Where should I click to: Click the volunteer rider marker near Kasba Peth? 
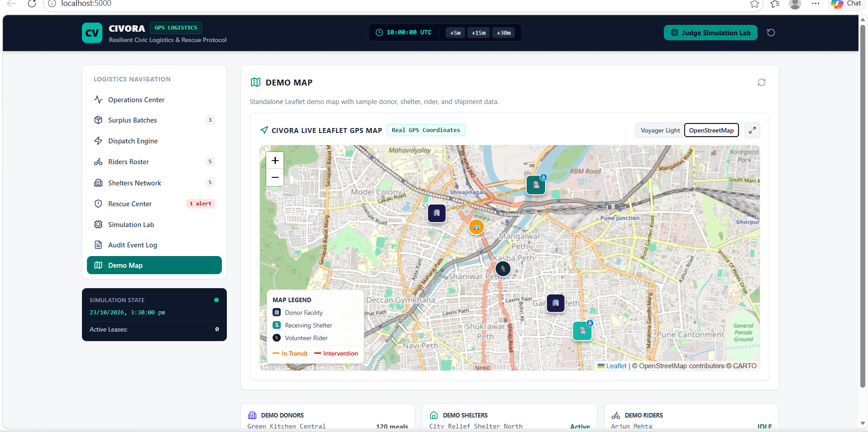point(503,269)
